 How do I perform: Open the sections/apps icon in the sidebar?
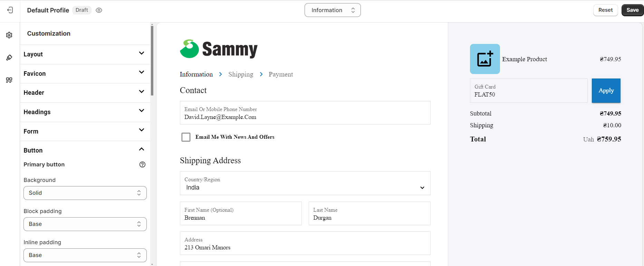pos(9,80)
